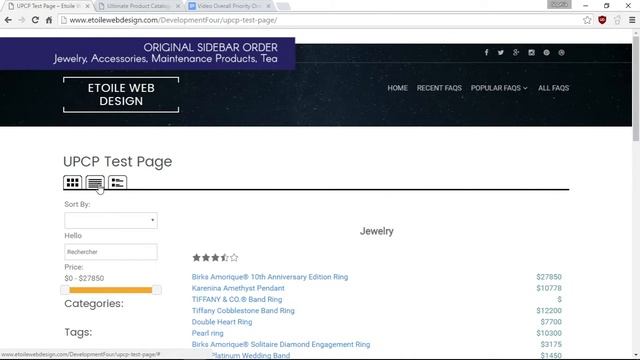Open the red shield ad-blocker extension
The width and height of the screenshot is (640, 360).
point(602,20)
